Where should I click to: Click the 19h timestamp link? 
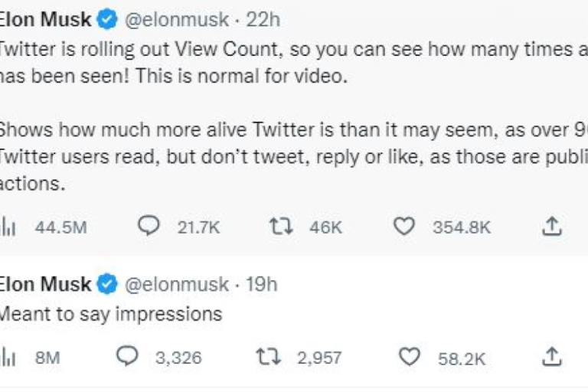coord(261,285)
